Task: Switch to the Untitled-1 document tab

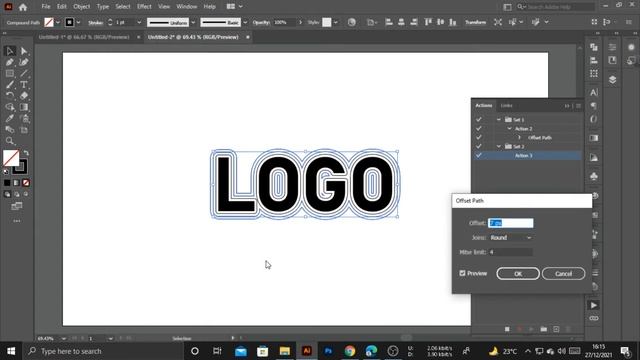Action: 84,37
